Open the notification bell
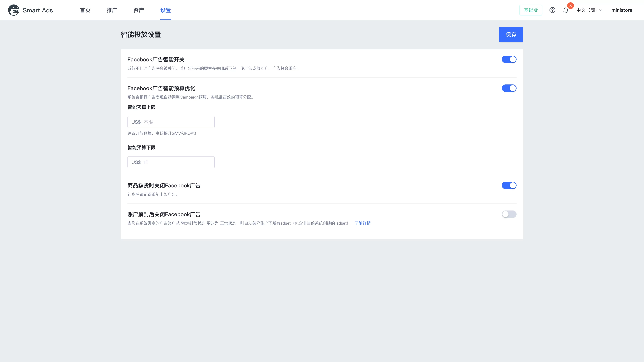 [566, 11]
